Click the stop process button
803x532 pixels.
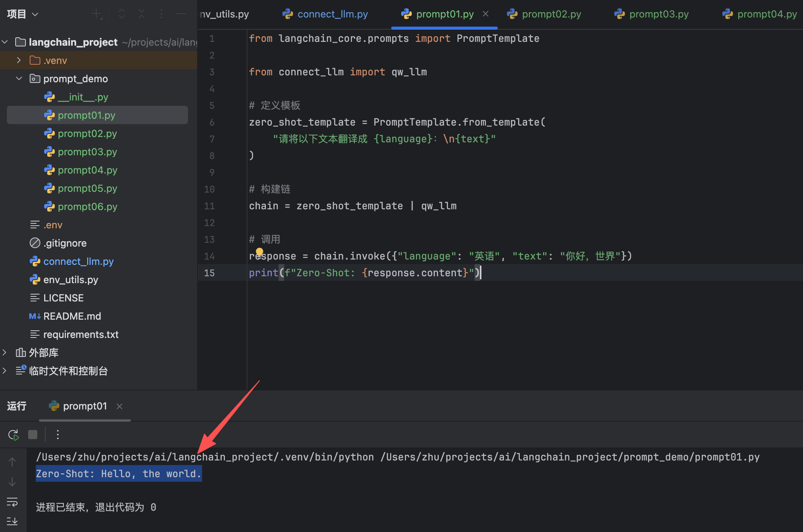pos(33,435)
